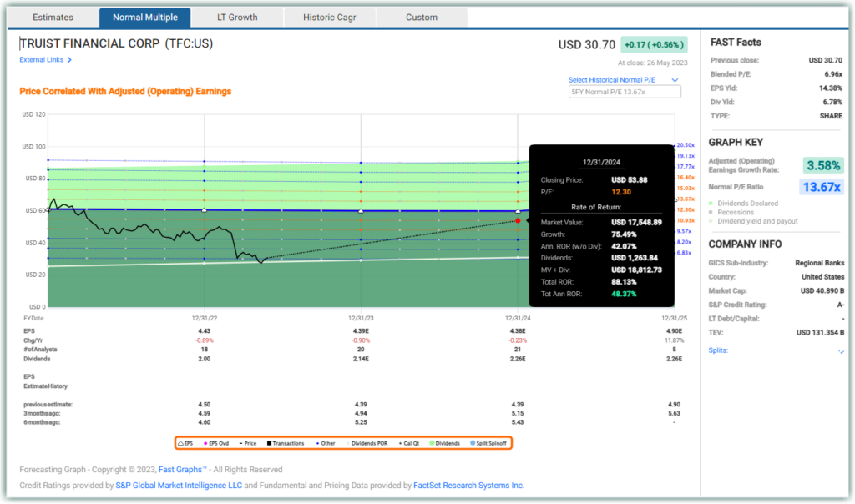Select the EPS triangle icon in the legend
Image resolution: width=855 pixels, height=504 pixels.
tap(180, 442)
